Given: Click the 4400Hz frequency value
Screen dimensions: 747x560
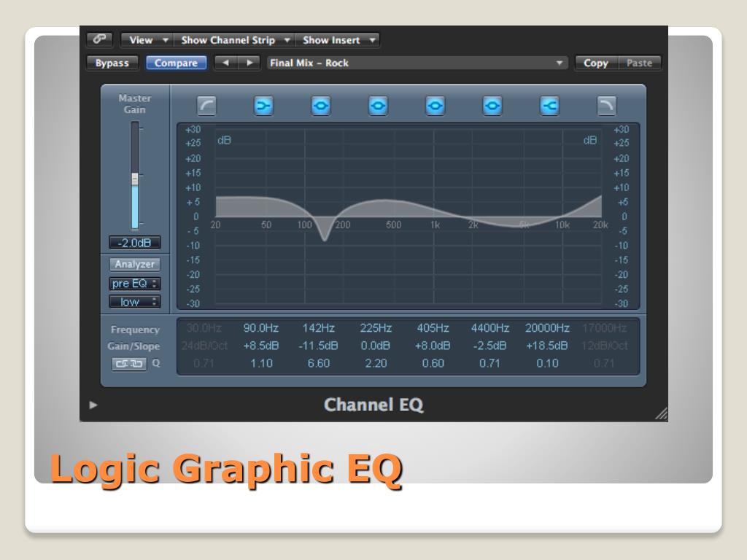Looking at the screenshot, I should pos(490,328).
